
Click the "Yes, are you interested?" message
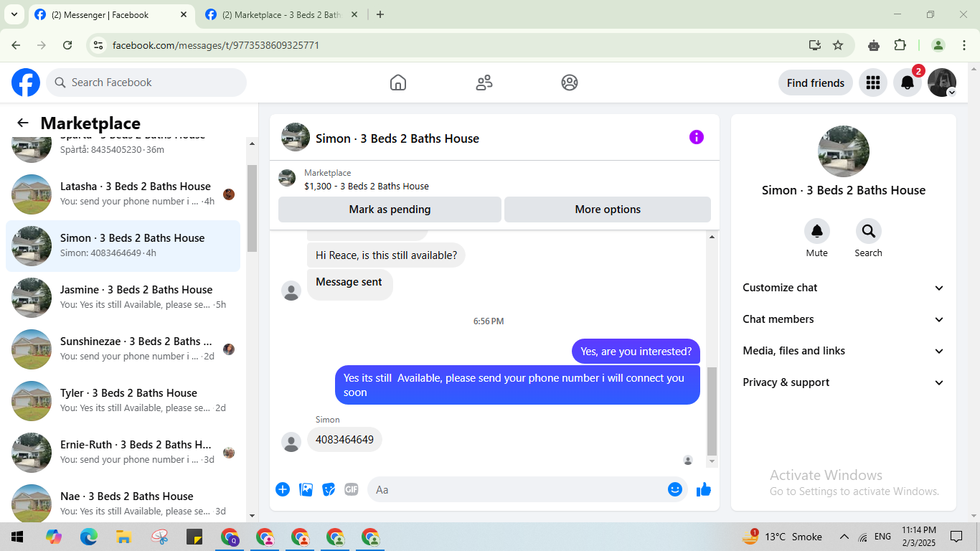pos(636,352)
